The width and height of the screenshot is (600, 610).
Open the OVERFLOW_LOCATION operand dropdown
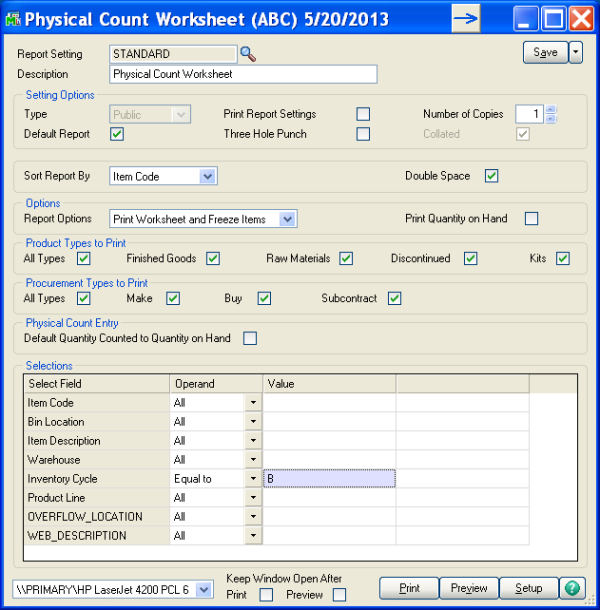(x=253, y=517)
